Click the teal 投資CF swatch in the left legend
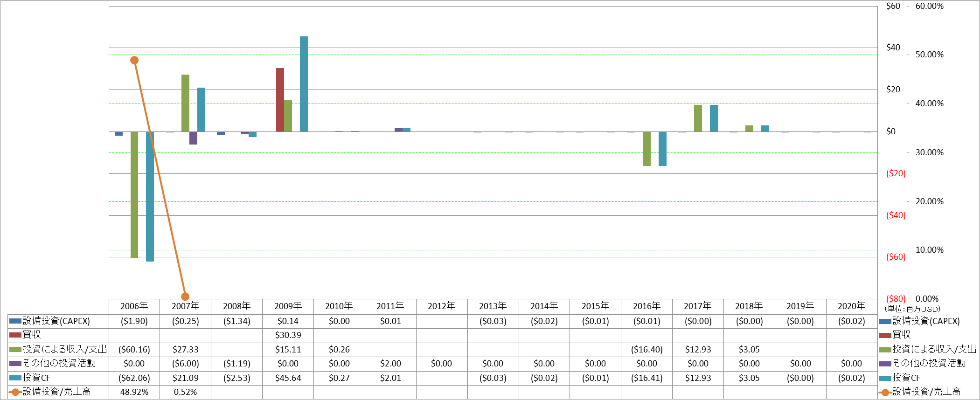The height and width of the screenshot is (400, 980). [x=15, y=378]
